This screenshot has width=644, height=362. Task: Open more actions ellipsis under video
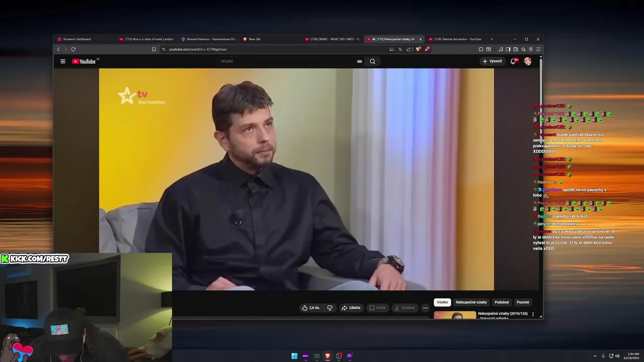[x=425, y=308]
